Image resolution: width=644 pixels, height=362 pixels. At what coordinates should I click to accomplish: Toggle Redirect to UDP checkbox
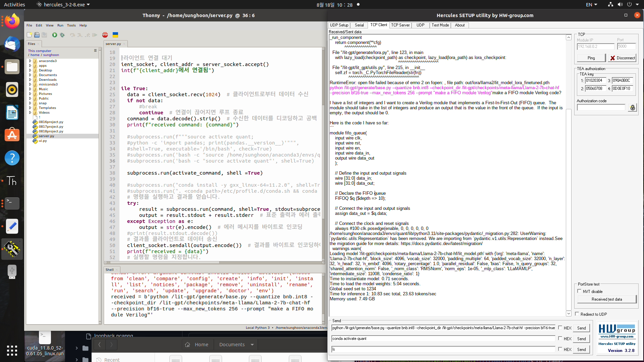pyautogui.click(x=577, y=314)
